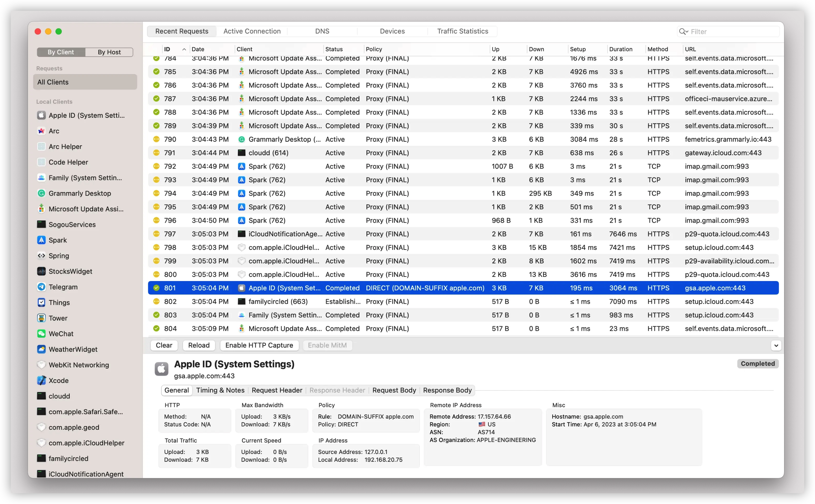Click the WeChat icon in Local Clients
Image resolution: width=815 pixels, height=504 pixels.
pyautogui.click(x=41, y=333)
